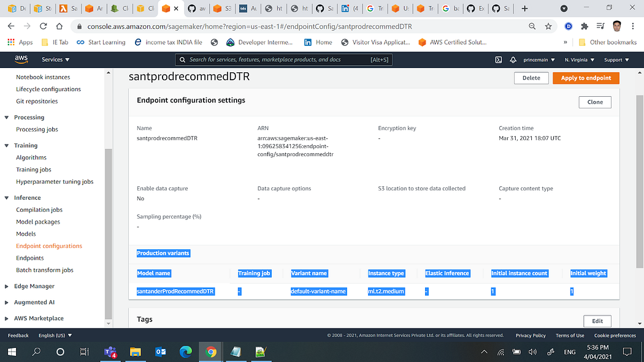Screen dimensions: 644x362
Task: Open Training jobs in sidebar
Action: click(33, 169)
